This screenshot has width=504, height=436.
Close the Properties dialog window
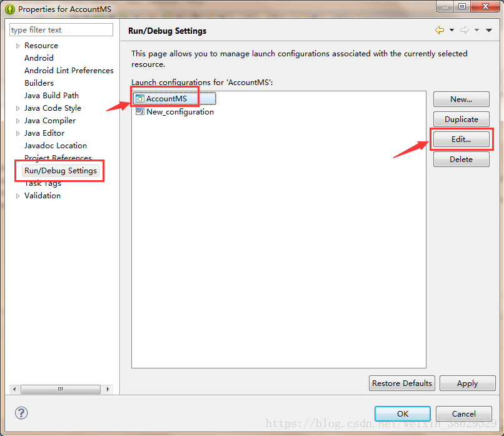click(486, 6)
